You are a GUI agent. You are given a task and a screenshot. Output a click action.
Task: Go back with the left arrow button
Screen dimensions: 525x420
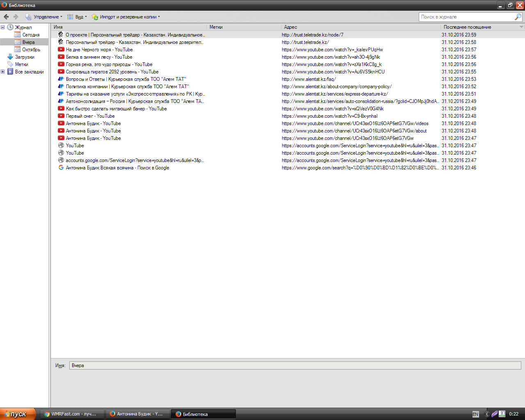coord(6,17)
